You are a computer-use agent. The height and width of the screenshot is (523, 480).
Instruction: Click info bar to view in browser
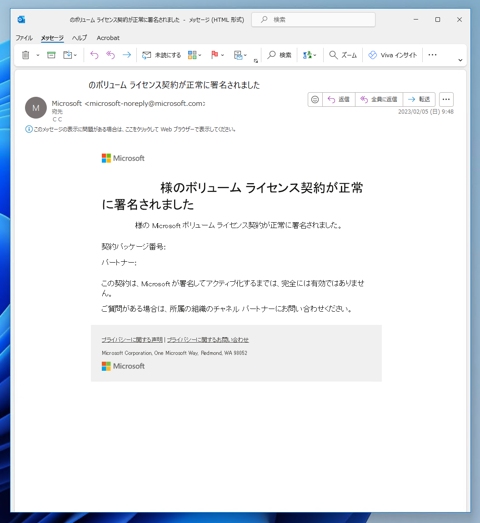click(x=134, y=129)
